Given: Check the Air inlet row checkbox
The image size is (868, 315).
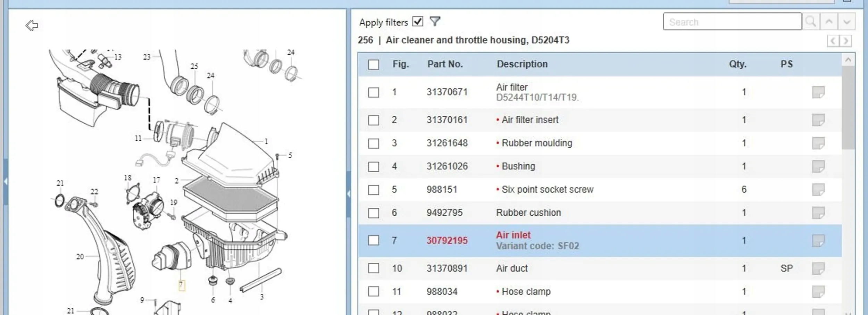Looking at the screenshot, I should 374,240.
